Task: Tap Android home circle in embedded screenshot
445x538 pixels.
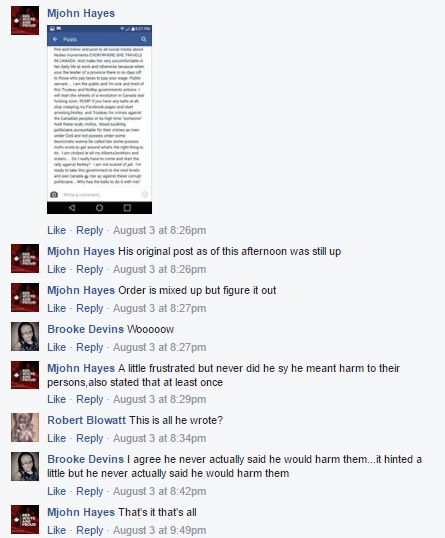Action: (99, 208)
